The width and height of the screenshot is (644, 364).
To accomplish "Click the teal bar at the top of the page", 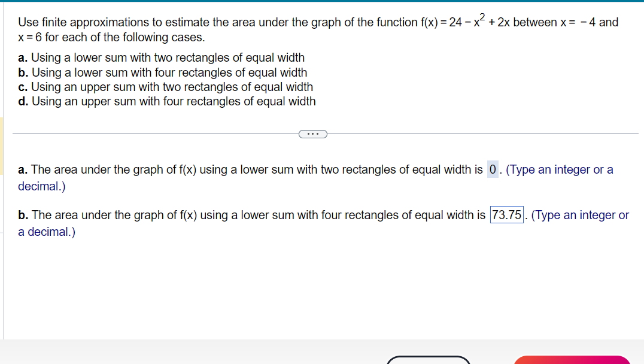I will [x=322, y=2].
